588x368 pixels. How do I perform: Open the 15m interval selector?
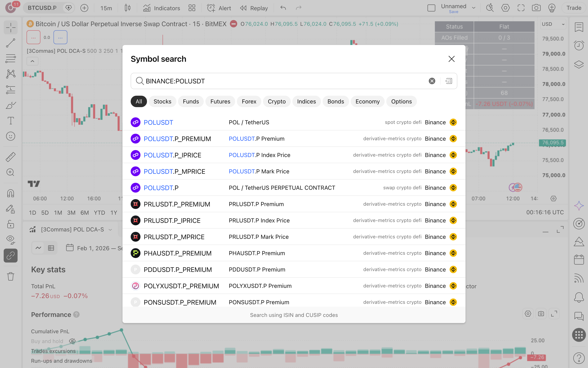[x=106, y=8]
